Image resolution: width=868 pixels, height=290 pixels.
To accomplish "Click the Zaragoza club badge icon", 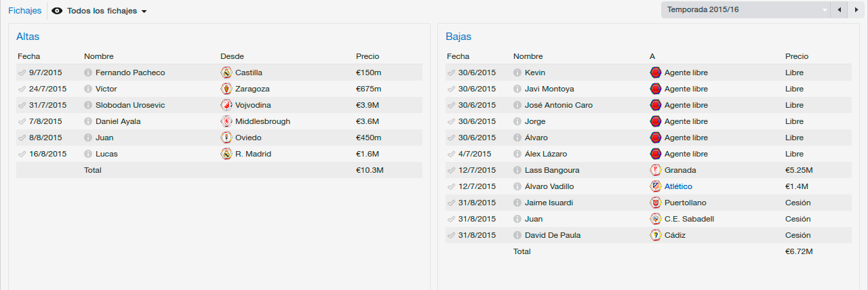I will click(226, 89).
